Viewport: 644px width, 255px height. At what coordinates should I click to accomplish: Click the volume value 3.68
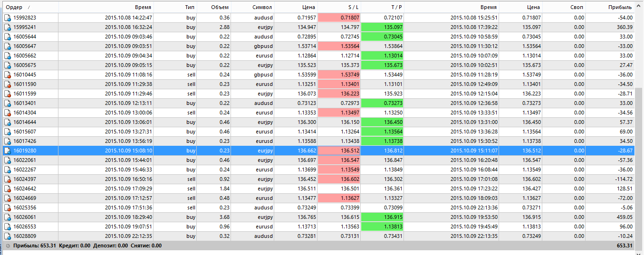point(225,217)
